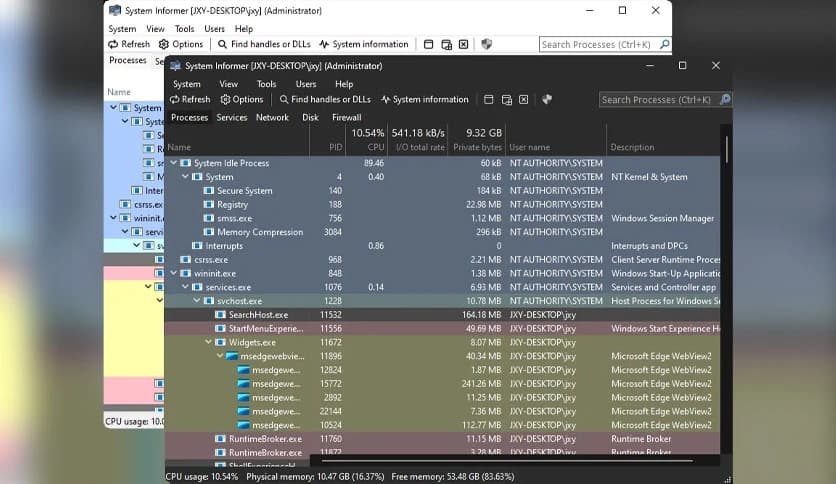Click the Interrupts process icon
Image resolution: width=836 pixels, height=484 pixels.
click(197, 246)
